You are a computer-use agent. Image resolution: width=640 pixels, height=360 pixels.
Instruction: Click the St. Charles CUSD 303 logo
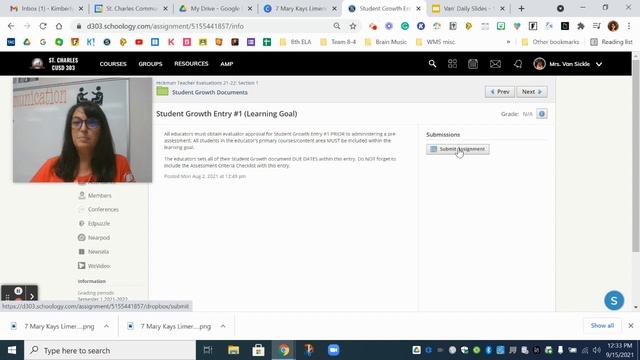[55, 64]
